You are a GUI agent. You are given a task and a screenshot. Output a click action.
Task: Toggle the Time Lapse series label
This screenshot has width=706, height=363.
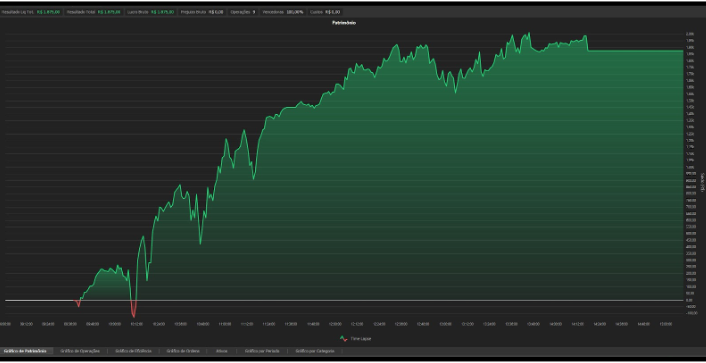(x=361, y=339)
